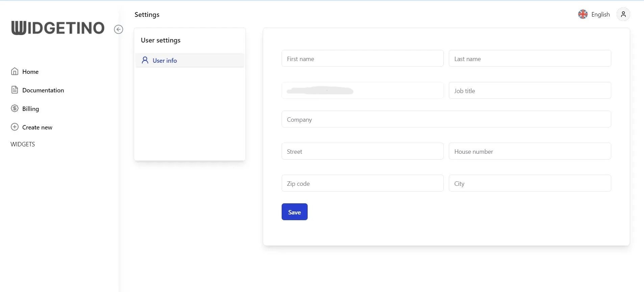Click the Home house icon
644x292 pixels.
click(x=15, y=71)
